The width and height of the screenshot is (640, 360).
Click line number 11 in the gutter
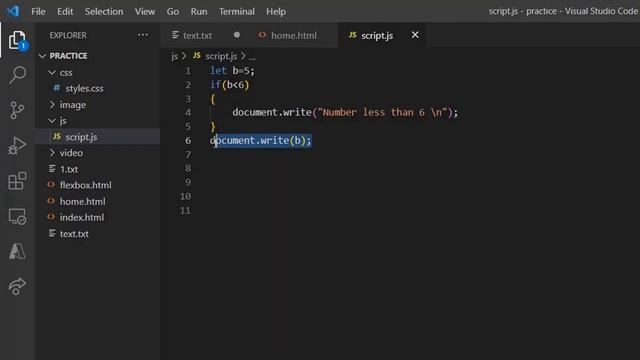[x=185, y=210]
